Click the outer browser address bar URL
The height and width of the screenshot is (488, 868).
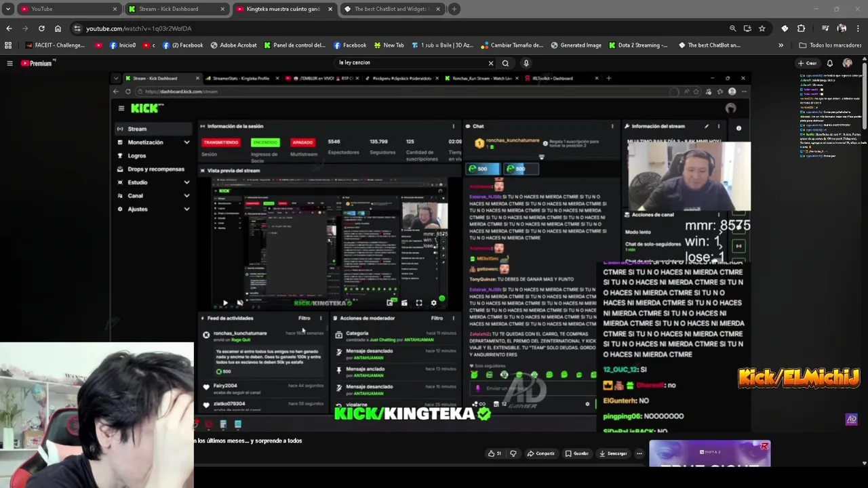tap(138, 28)
